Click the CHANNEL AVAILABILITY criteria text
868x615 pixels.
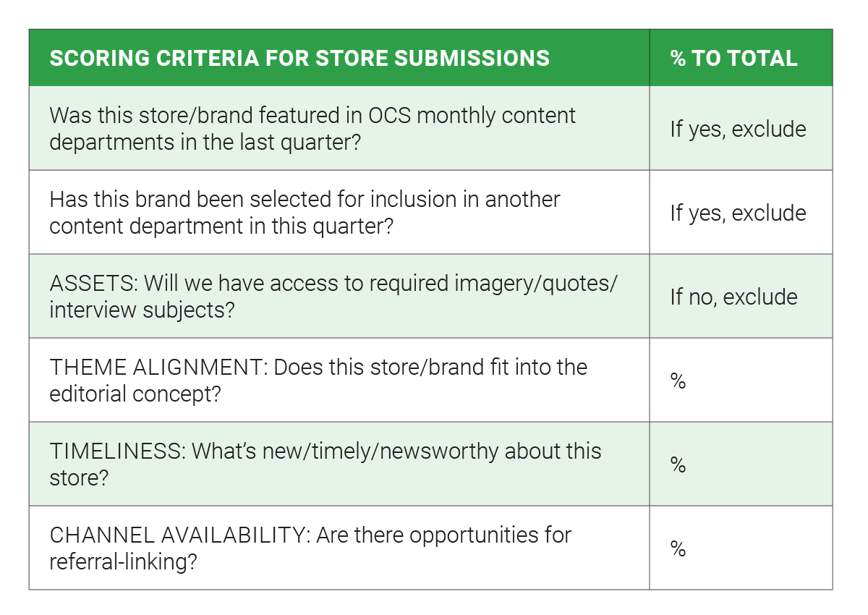310,548
